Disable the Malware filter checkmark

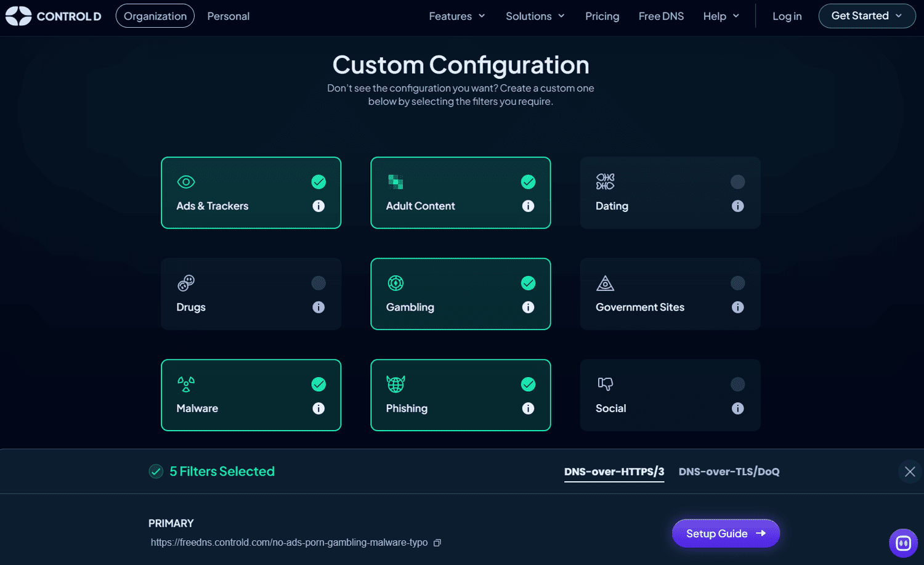pyautogui.click(x=318, y=384)
